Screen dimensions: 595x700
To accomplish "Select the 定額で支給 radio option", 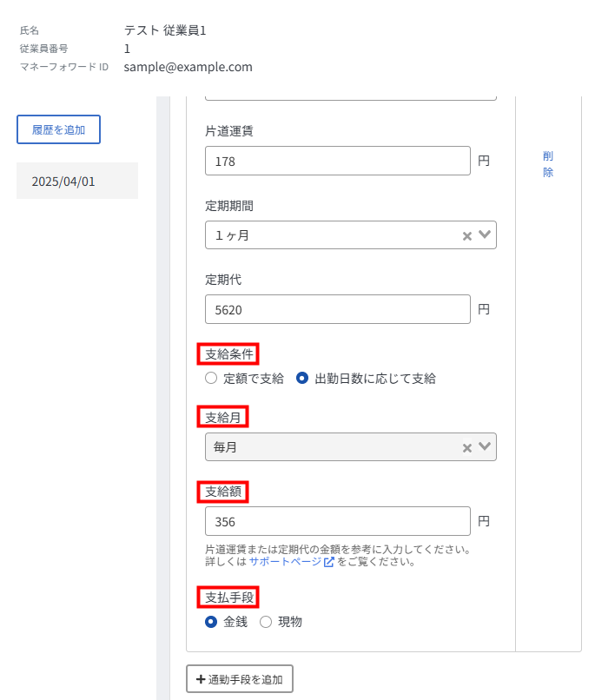I will point(211,378).
